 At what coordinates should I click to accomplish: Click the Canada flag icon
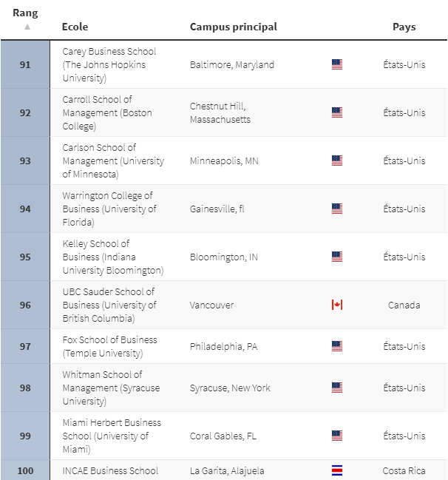tap(337, 305)
